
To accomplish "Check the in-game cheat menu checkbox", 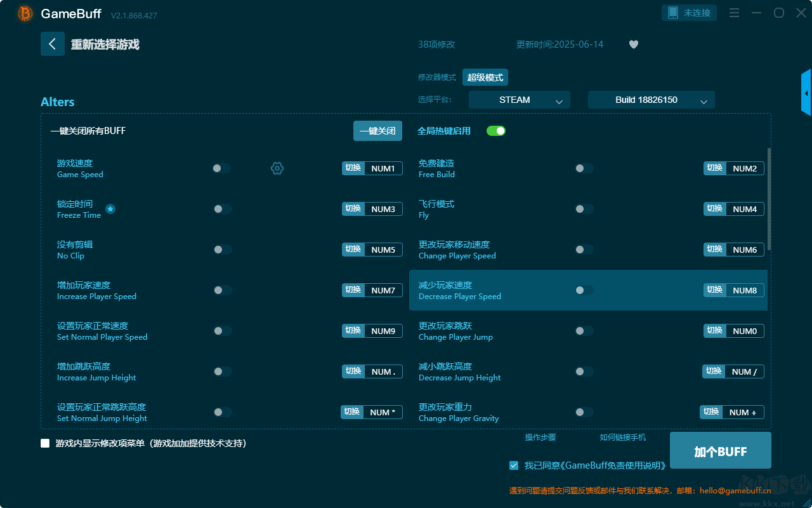I will pyautogui.click(x=45, y=443).
